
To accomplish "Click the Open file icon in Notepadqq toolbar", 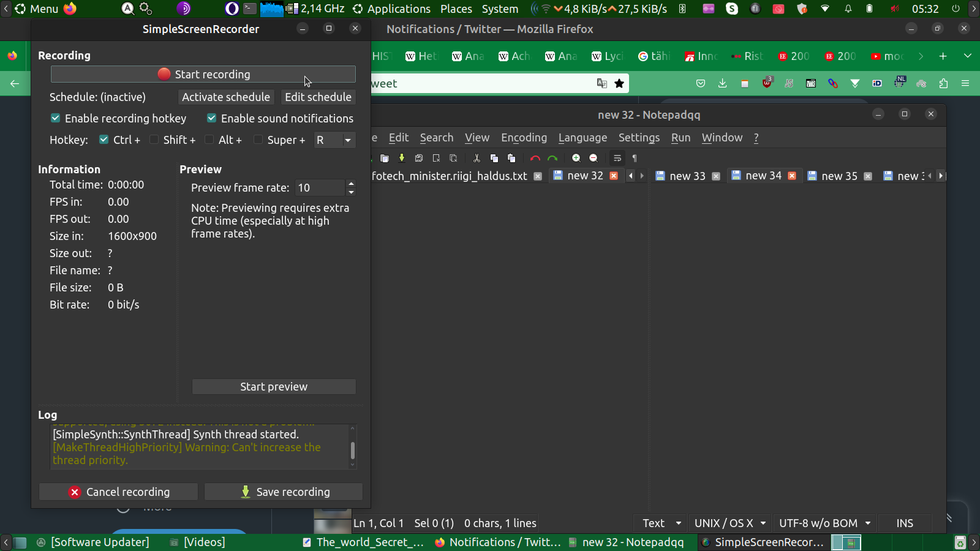I will [385, 158].
